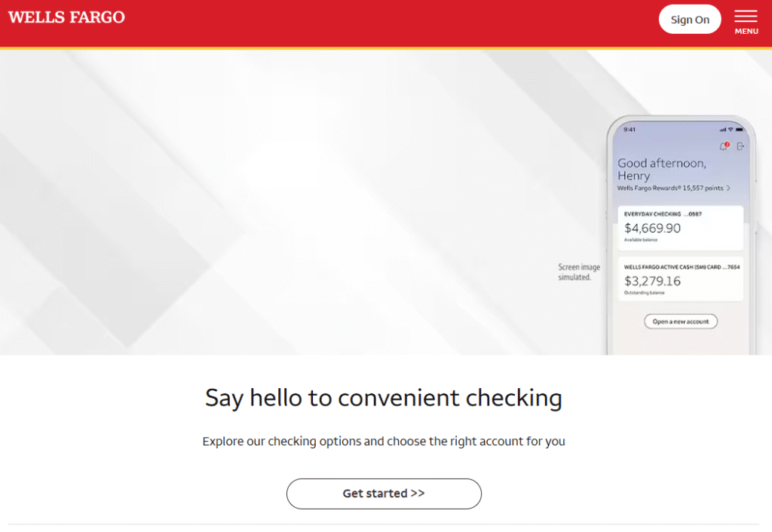The height and width of the screenshot is (532, 772).
Task: Click the Wi-Fi icon in phone status bar
Action: [x=730, y=130]
